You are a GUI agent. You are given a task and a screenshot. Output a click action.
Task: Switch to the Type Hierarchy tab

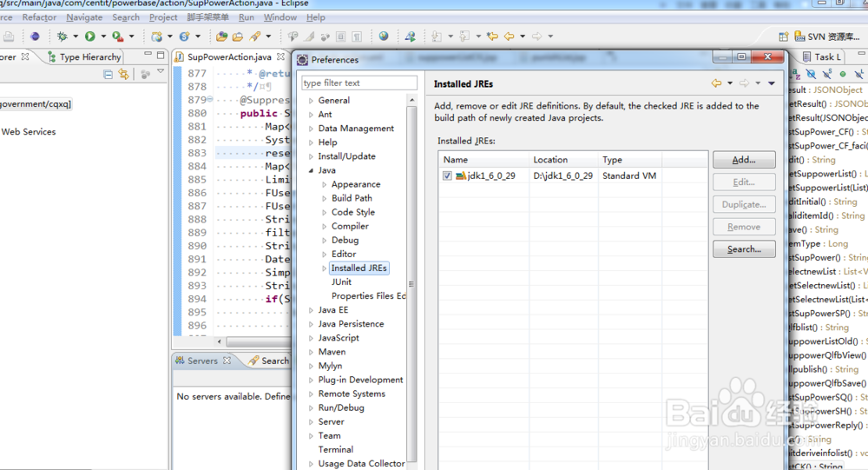click(x=84, y=56)
